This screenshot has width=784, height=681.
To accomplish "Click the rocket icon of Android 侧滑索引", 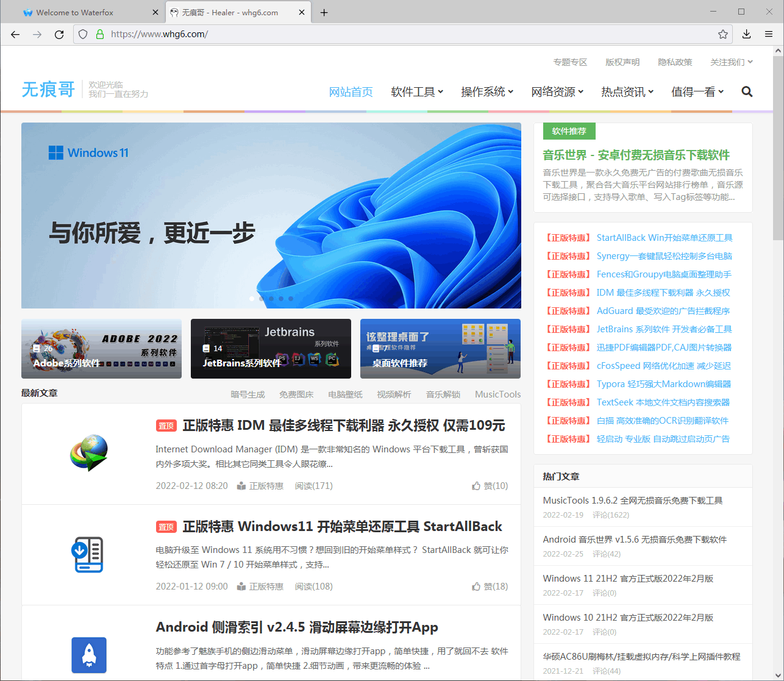I will tap(89, 655).
